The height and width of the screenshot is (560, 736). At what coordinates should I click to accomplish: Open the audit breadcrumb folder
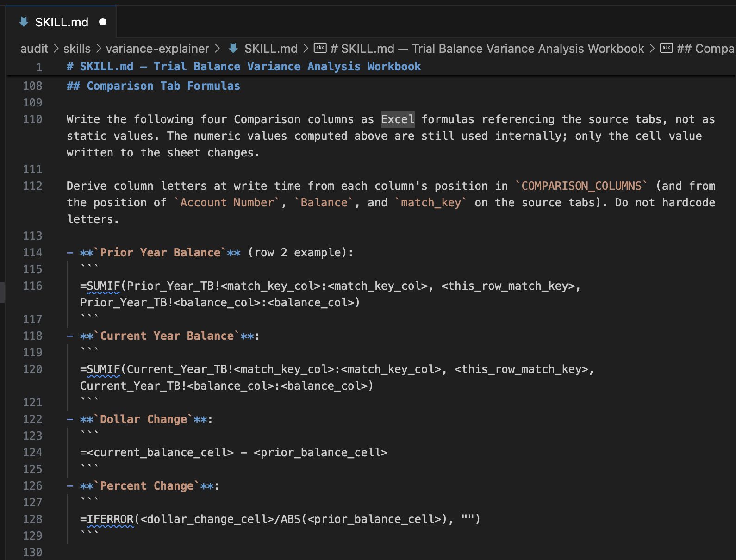point(34,49)
